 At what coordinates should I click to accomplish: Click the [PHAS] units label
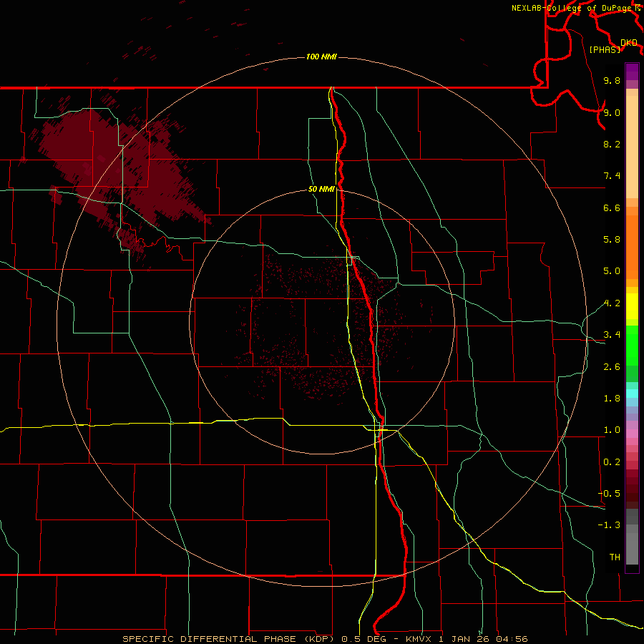[605, 50]
